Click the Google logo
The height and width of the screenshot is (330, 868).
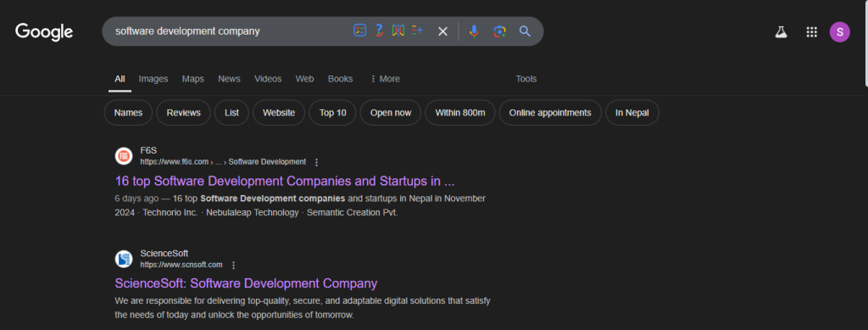pyautogui.click(x=44, y=32)
